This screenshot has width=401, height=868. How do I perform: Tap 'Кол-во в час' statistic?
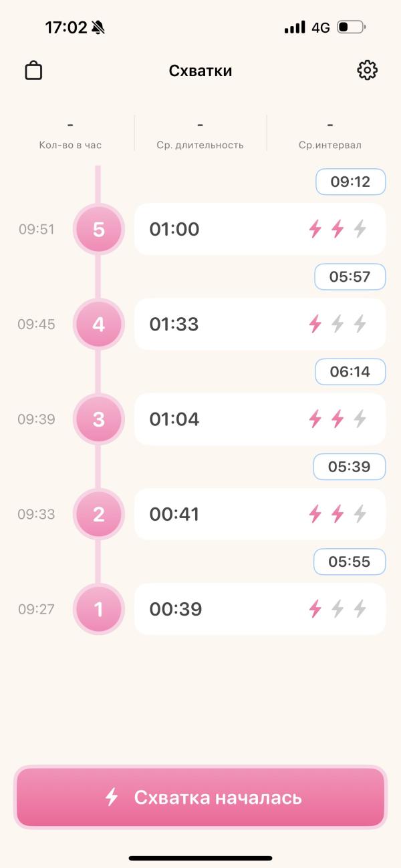(x=70, y=134)
